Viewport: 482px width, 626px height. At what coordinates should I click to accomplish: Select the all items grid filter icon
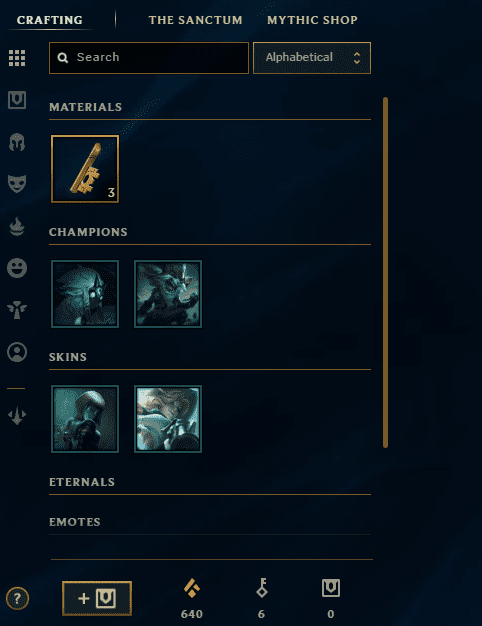coord(17,58)
